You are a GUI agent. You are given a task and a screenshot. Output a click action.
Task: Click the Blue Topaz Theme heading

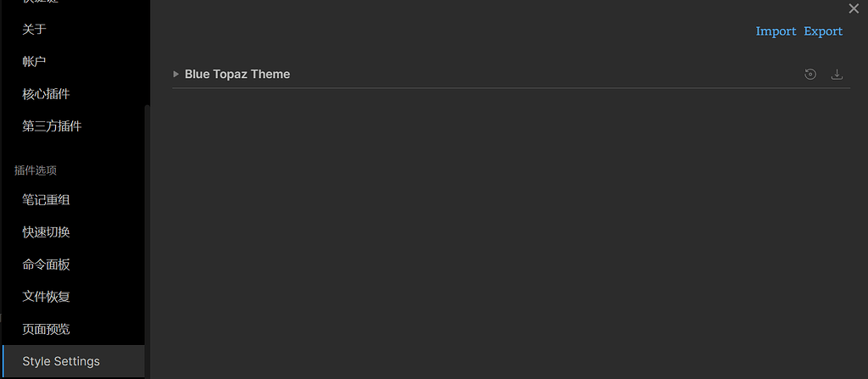click(237, 75)
